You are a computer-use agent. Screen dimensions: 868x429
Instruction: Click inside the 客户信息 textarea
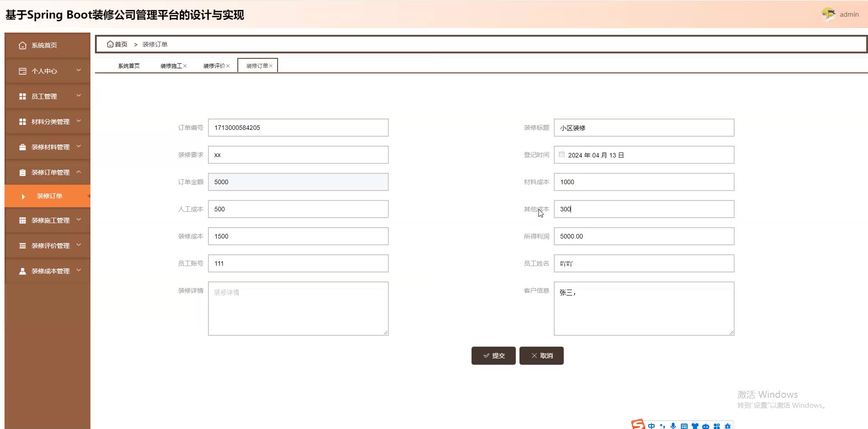(644, 309)
